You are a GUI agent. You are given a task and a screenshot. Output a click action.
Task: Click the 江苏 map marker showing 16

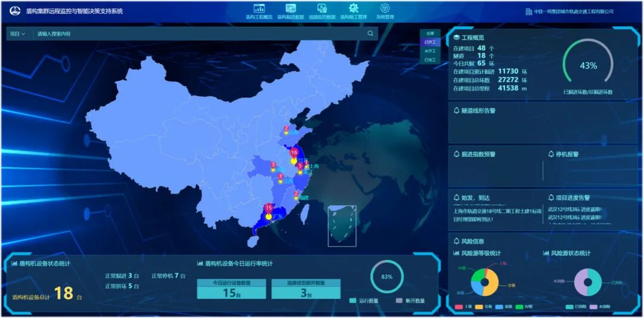tap(293, 160)
